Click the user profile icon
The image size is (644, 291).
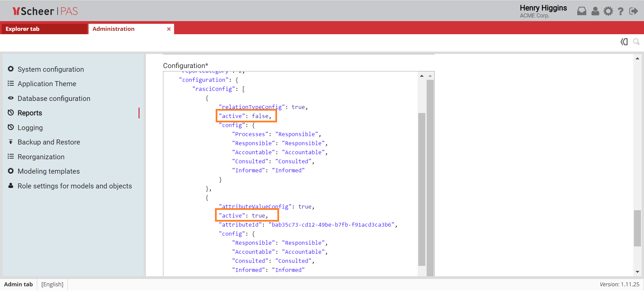pos(595,11)
